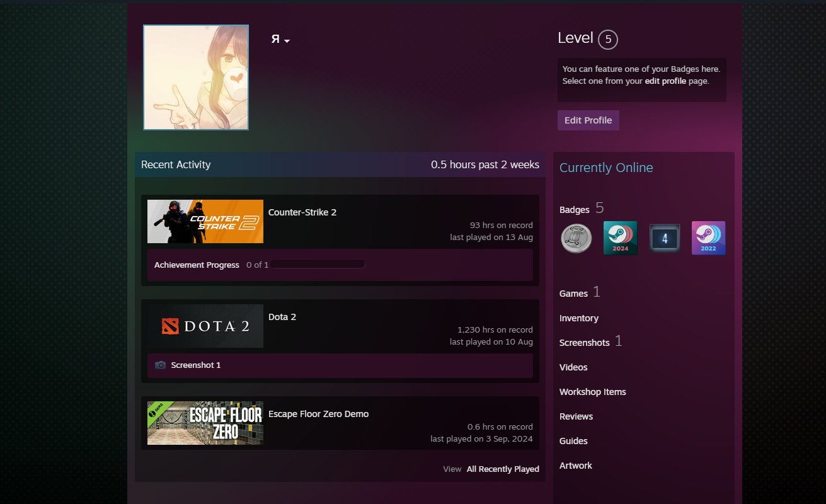Open the Steam 2024 badge
The height and width of the screenshot is (504, 826).
point(620,238)
